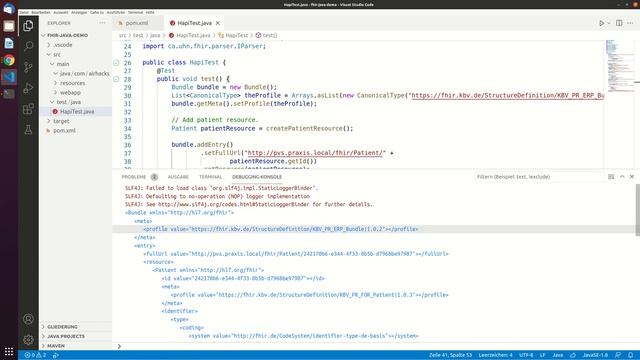Expand the MAVEN section

(x=56, y=346)
